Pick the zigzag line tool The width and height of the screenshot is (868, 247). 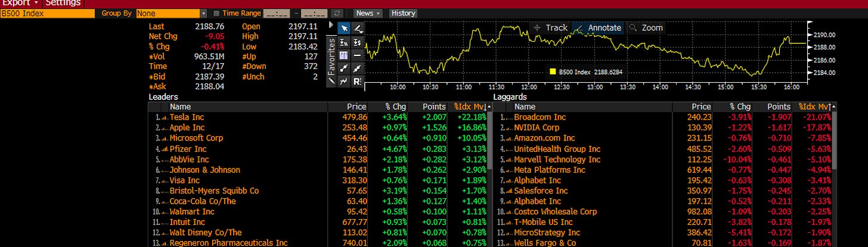[344, 82]
